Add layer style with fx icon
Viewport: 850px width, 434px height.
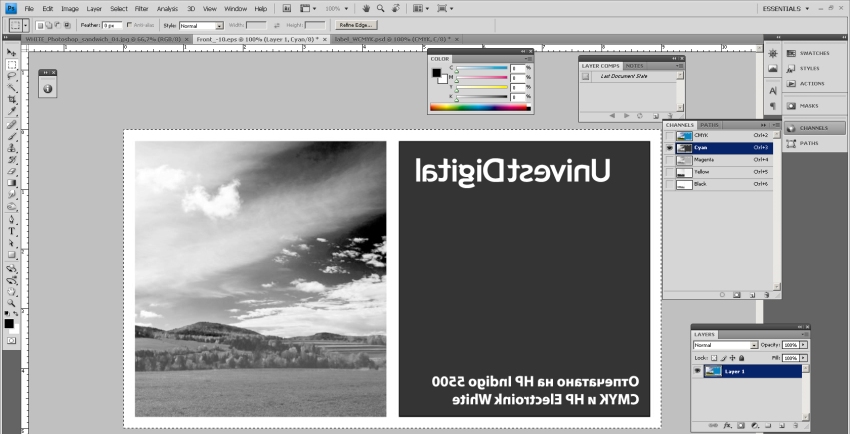(727, 426)
